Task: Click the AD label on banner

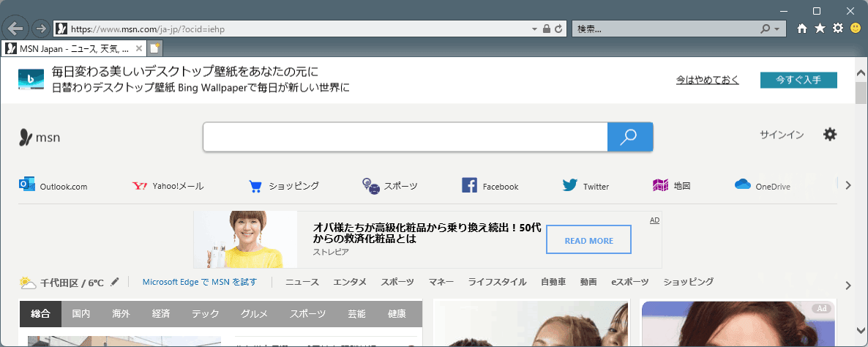Action: click(654, 220)
